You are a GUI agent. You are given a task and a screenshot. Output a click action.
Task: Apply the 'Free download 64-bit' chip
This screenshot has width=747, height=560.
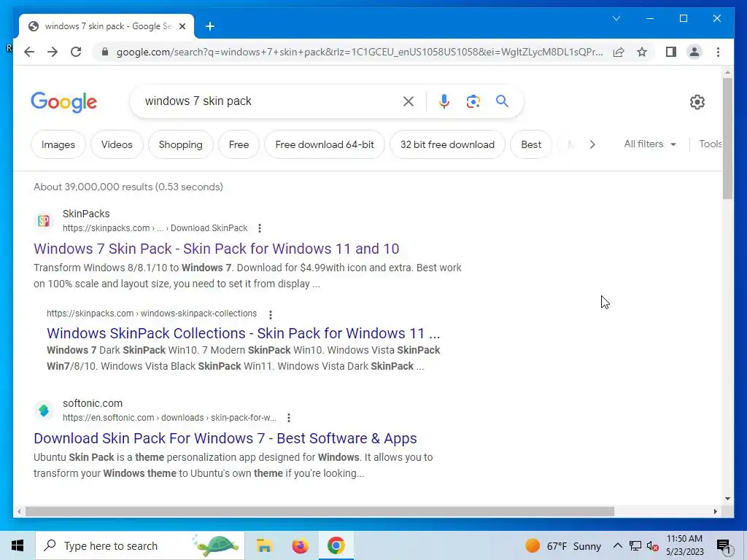pos(325,144)
